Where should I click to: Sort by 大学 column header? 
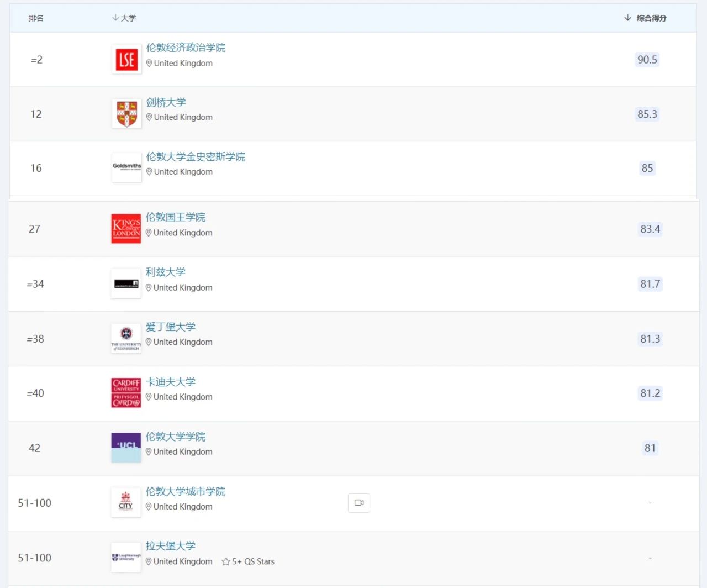click(x=124, y=18)
